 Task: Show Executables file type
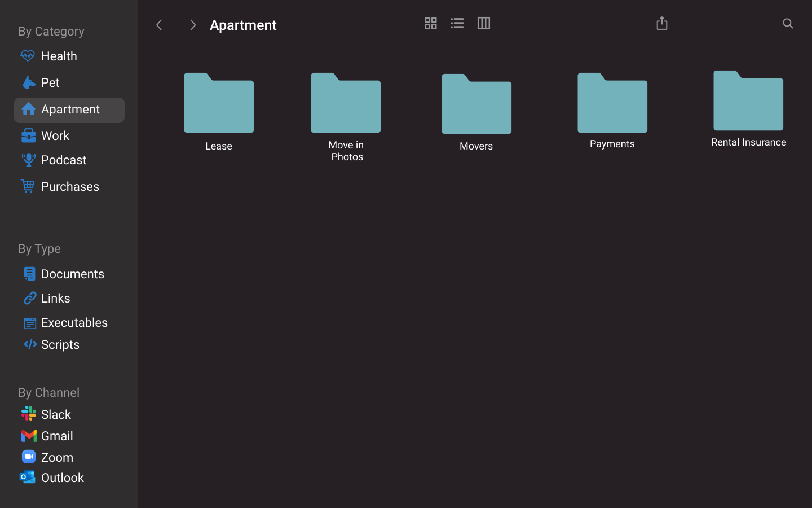74,322
